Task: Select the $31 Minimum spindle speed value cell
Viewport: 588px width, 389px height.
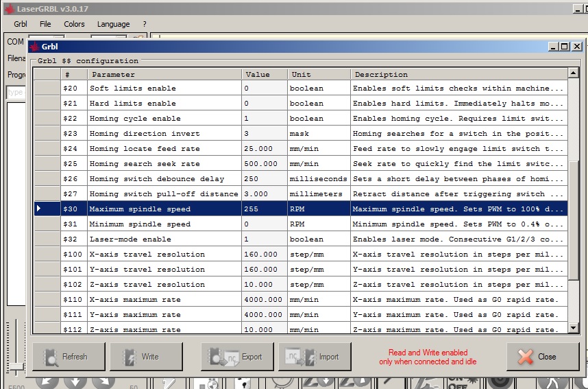Action: [265, 224]
